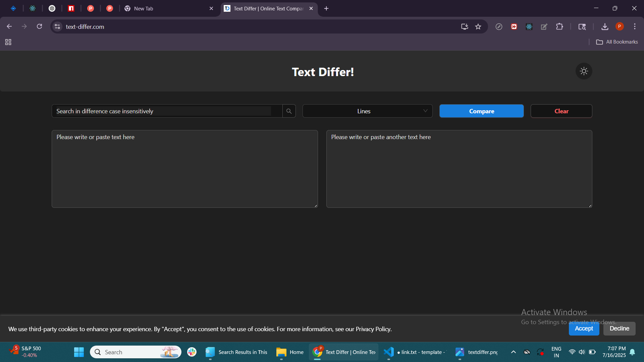Screen dimensions: 644x362
Task: Show hidden system tray icons chevron
Action: pyautogui.click(x=513, y=352)
